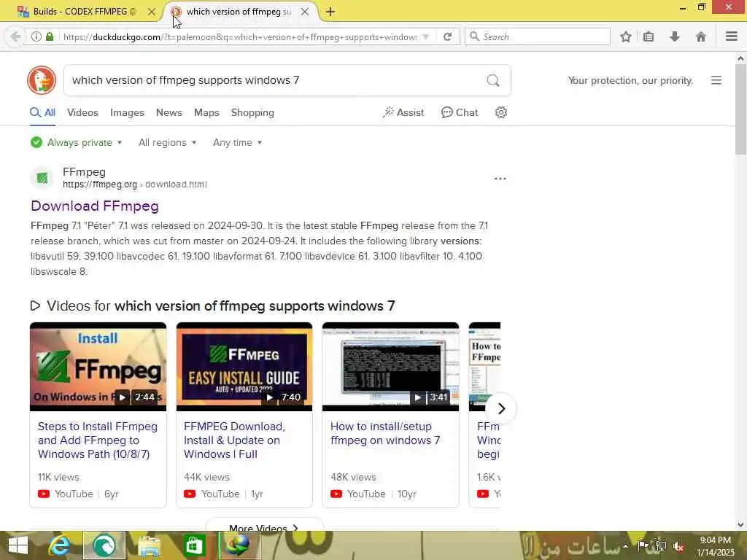
Task: Click the scrollbar down arrow
Action: point(740,525)
